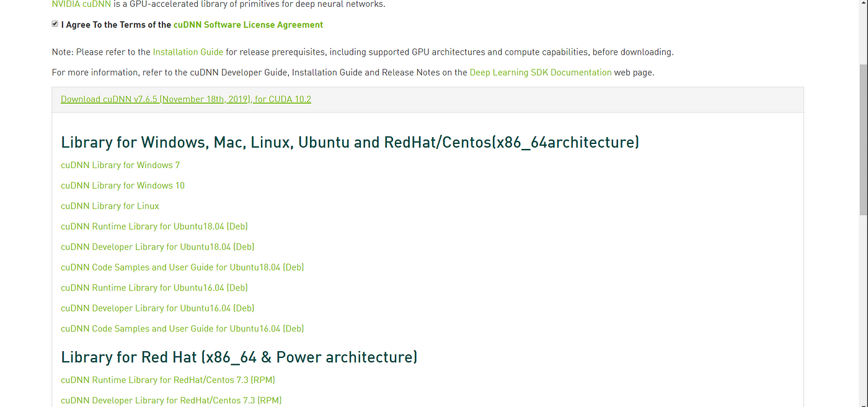This screenshot has width=868, height=407.
Task: Open the Deep Learning SDK Documentation link
Action: coord(541,73)
